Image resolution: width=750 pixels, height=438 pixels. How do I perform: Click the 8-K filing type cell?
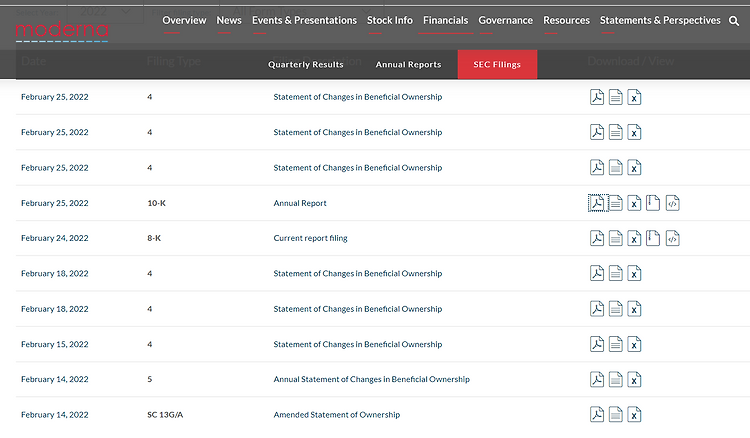(154, 238)
